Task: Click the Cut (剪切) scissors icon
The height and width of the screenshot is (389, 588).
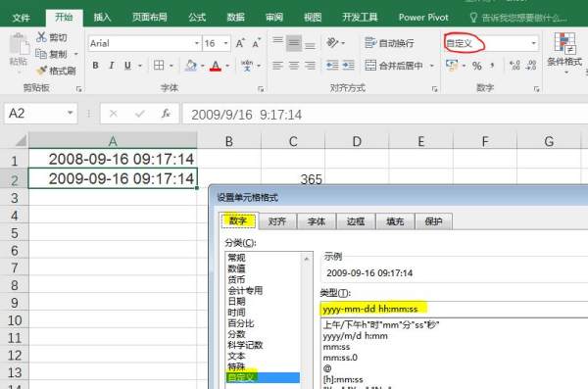Action: (x=41, y=37)
